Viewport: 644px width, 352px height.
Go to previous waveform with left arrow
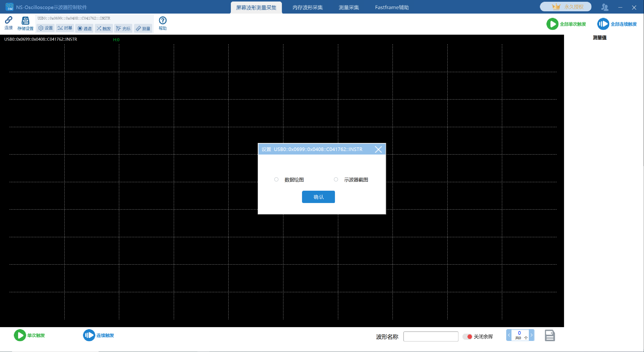tap(509, 335)
